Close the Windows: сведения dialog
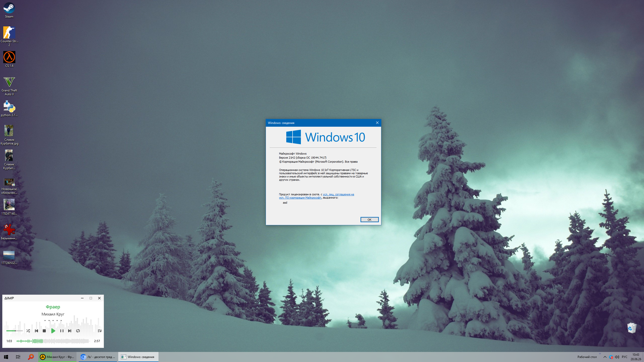This screenshot has width=644, height=362. point(377,123)
